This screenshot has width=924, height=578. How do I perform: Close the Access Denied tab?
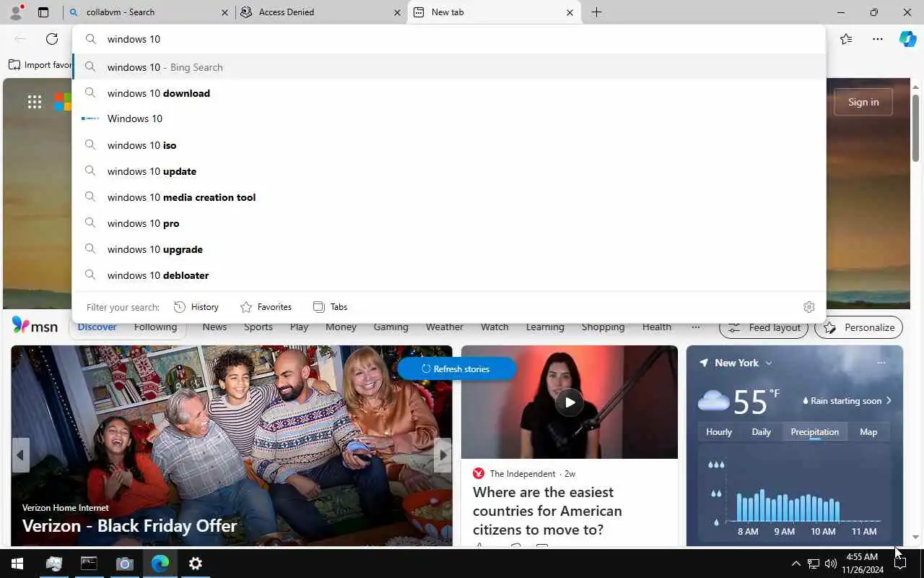click(x=397, y=12)
